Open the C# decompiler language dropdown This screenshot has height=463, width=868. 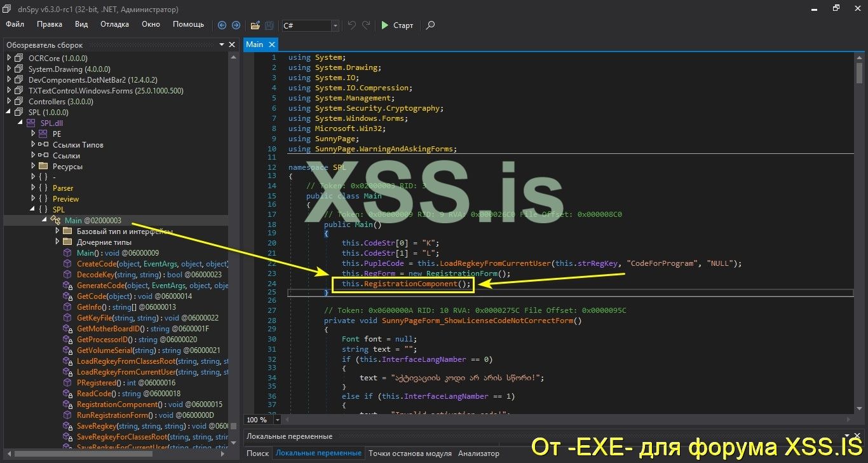coord(335,26)
